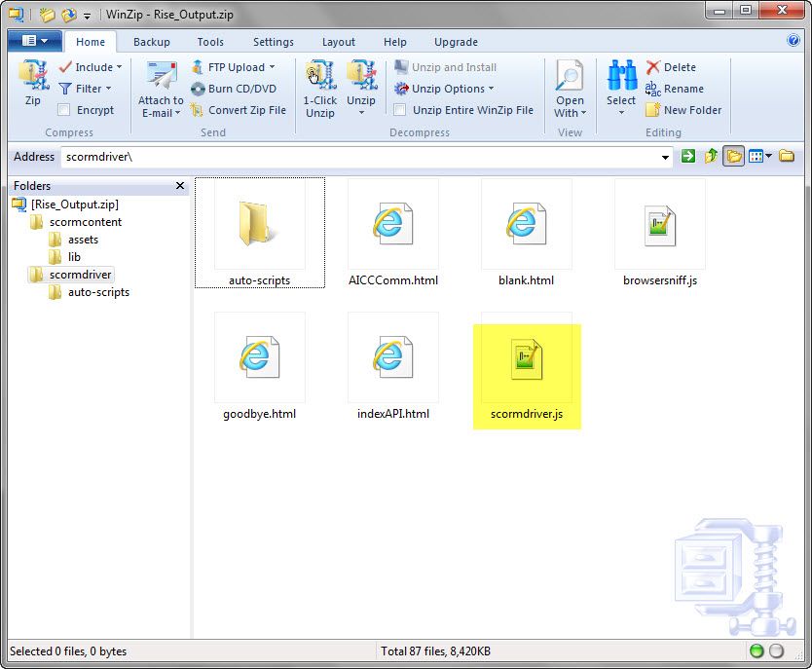Close the Folders pane
The image size is (812, 669).
179,186
